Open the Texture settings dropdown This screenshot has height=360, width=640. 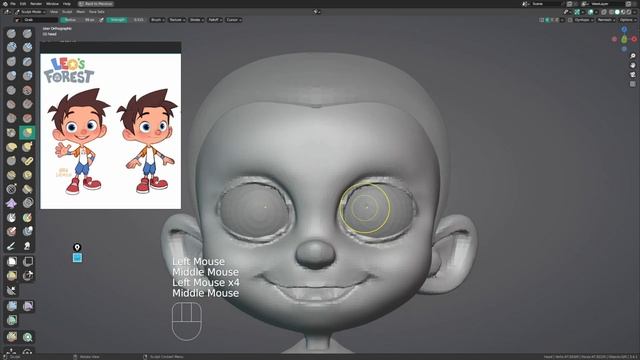pos(177,20)
